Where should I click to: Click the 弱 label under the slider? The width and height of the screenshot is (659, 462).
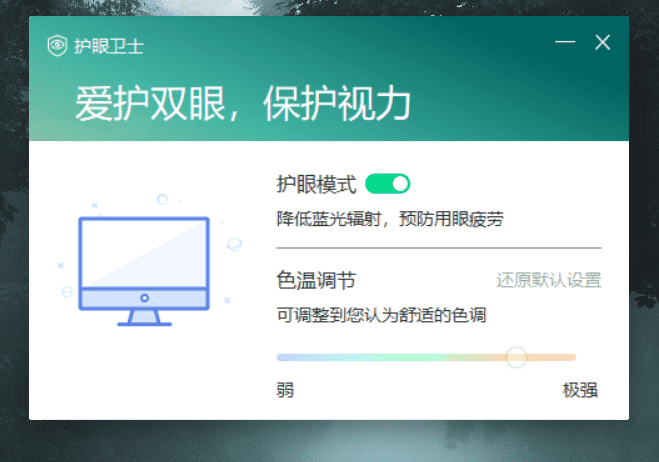pyautogui.click(x=285, y=389)
